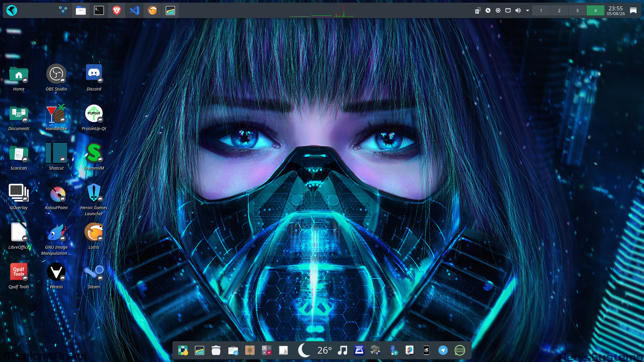644x362 pixels.
Task: Click the Show Desktop panel button
Action: coord(633,10)
